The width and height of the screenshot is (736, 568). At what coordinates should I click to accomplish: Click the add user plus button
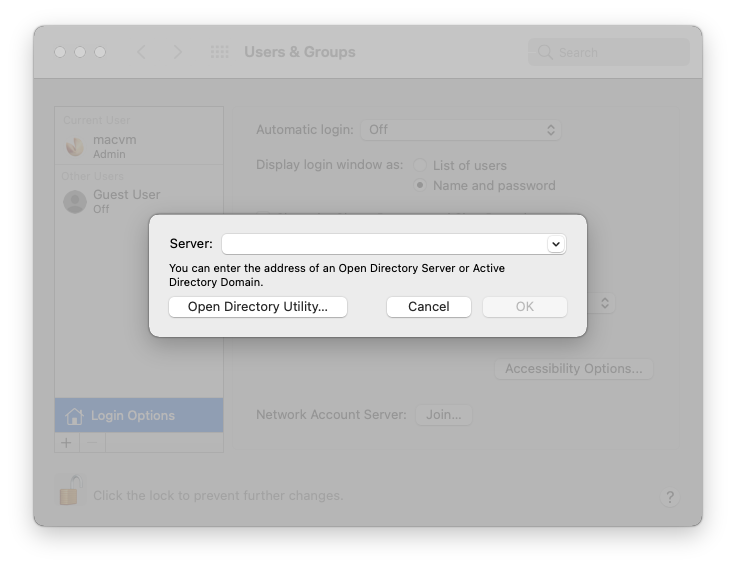point(67,442)
